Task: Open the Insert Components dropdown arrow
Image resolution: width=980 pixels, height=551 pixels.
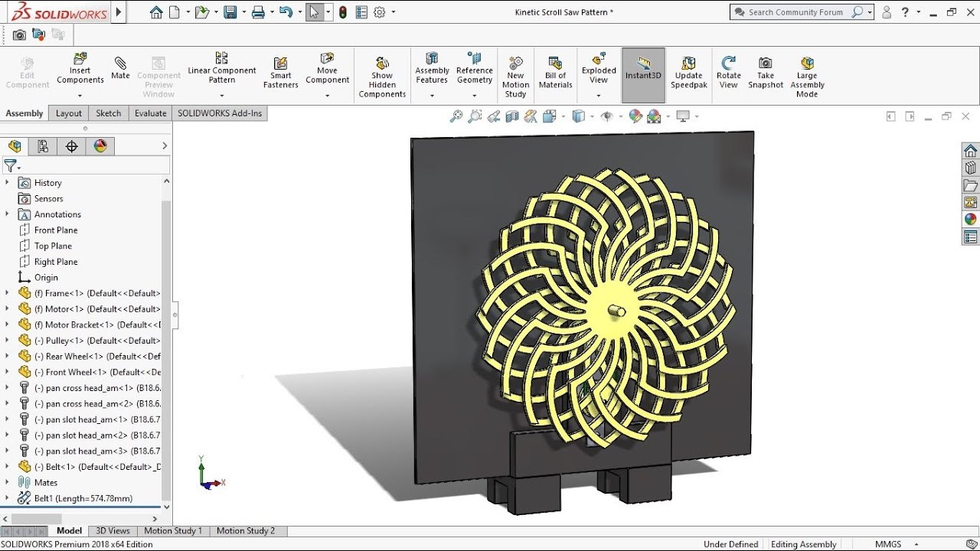Action: click(x=80, y=96)
